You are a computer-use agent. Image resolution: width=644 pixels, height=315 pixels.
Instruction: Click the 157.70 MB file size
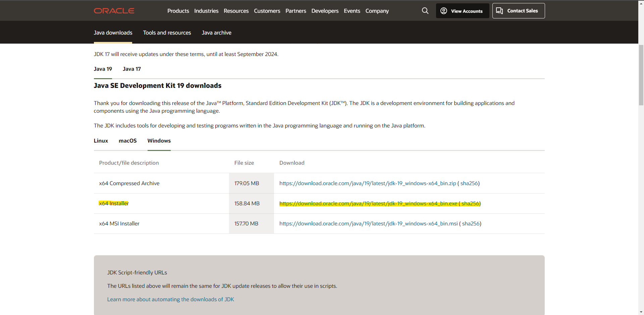(x=246, y=223)
